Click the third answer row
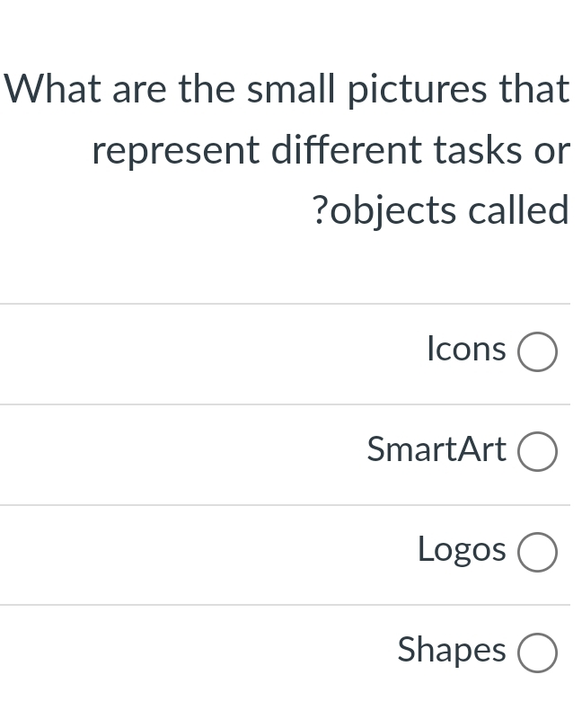Image resolution: width=582 pixels, height=728 pixels. point(291,552)
